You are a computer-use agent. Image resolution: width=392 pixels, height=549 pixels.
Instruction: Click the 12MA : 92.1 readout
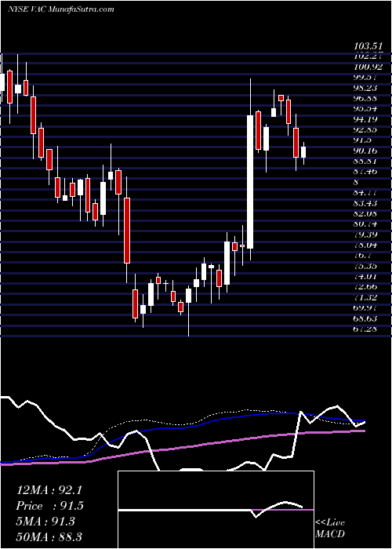pyautogui.click(x=49, y=490)
